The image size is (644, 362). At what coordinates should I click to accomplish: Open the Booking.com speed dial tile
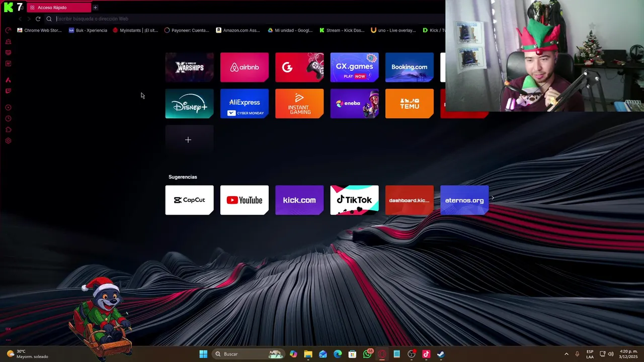[410, 67]
